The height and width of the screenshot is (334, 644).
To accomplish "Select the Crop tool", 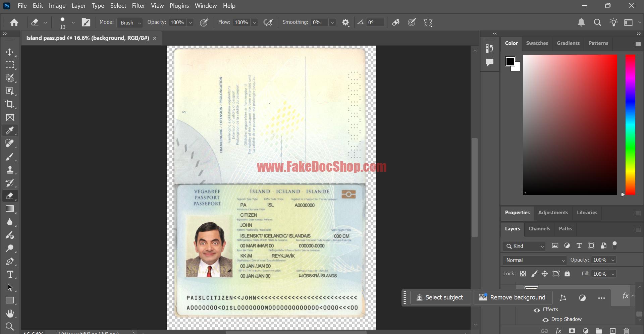I will click(10, 104).
